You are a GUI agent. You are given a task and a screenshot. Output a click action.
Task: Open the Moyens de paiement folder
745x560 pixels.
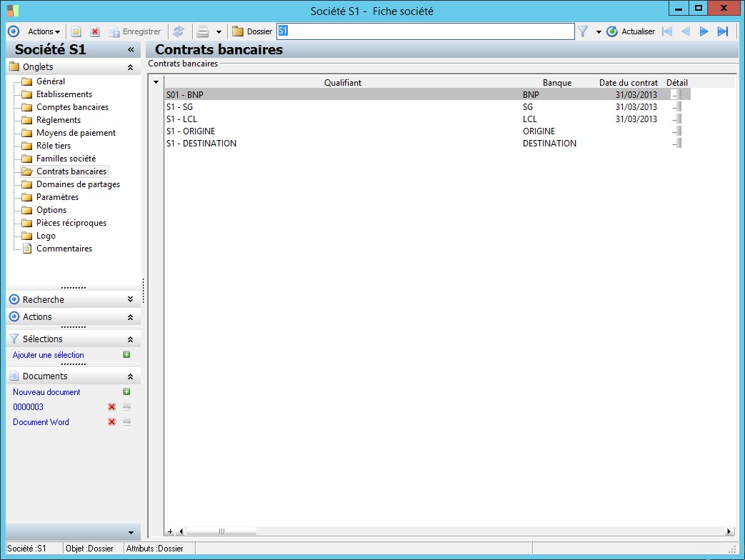coord(76,133)
